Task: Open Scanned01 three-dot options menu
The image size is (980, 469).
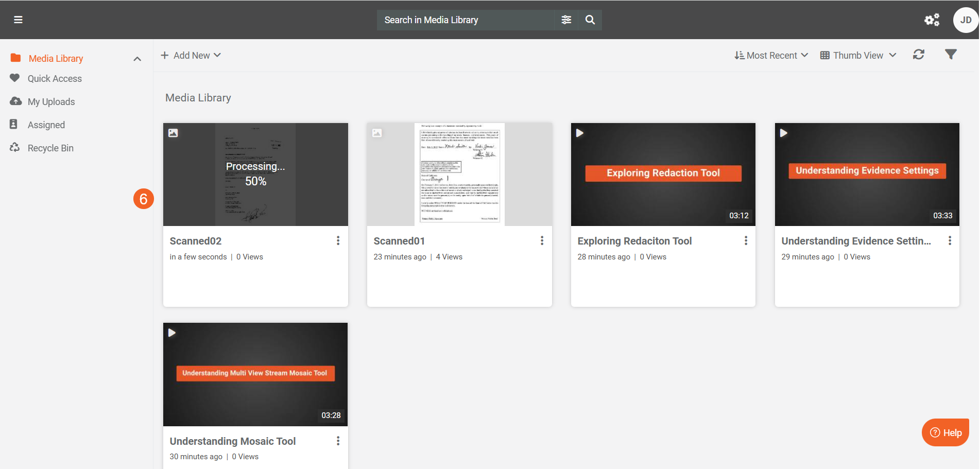Action: pyautogui.click(x=542, y=240)
